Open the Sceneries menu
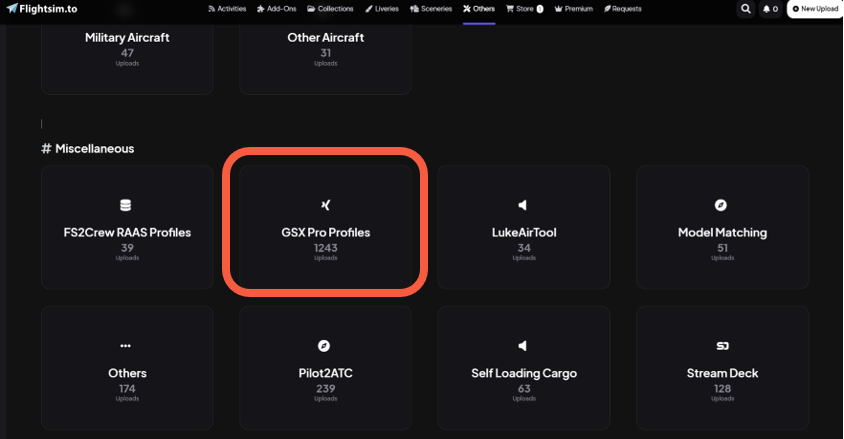Screen dimensions: 844x439 pyautogui.click(x=431, y=9)
